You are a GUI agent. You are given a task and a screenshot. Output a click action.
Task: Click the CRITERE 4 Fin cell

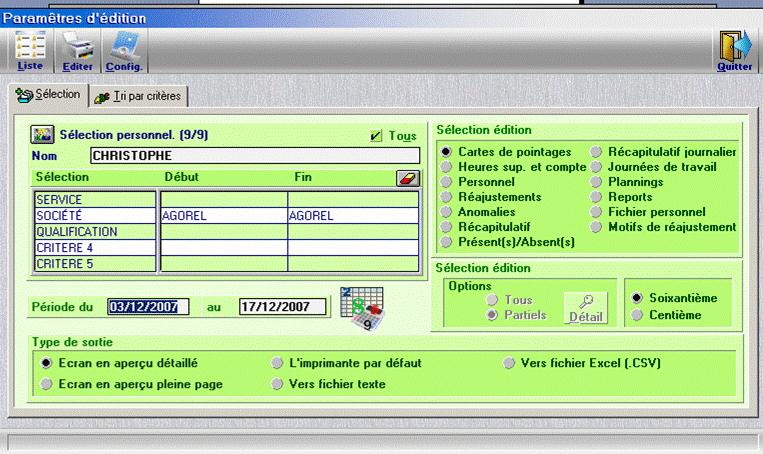353,248
